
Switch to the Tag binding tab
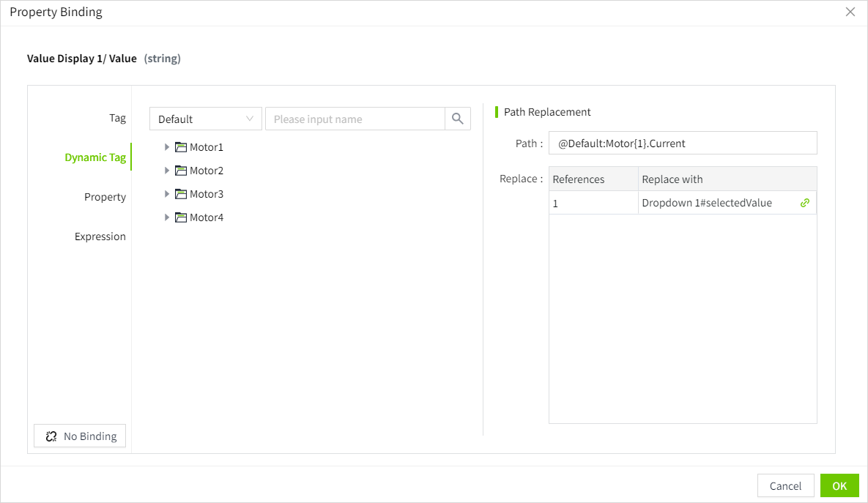[x=117, y=118]
